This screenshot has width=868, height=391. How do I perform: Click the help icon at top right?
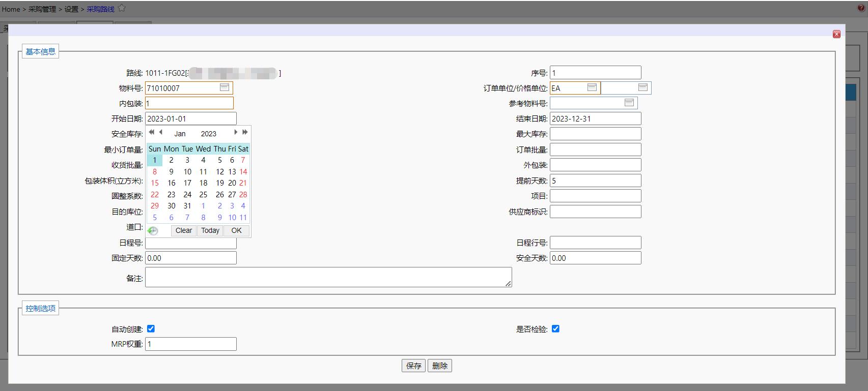(x=861, y=8)
